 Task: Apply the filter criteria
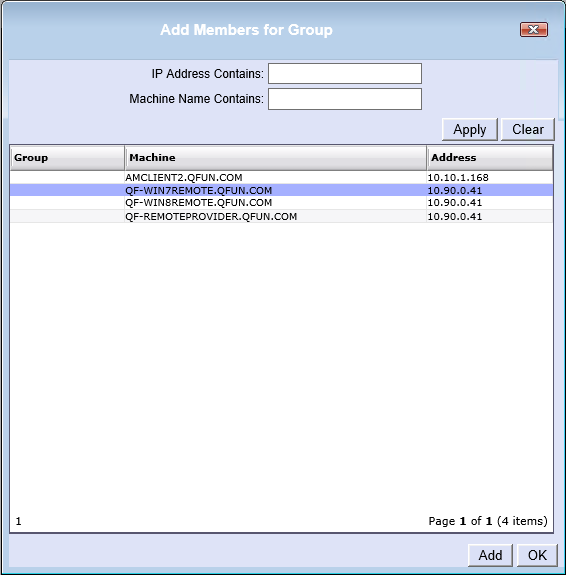click(470, 129)
